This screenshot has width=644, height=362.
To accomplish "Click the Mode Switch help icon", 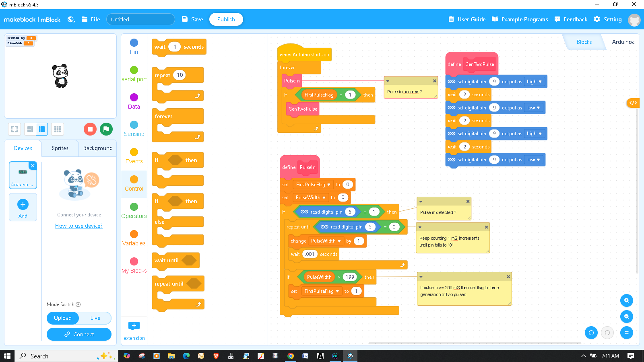I will [78, 304].
